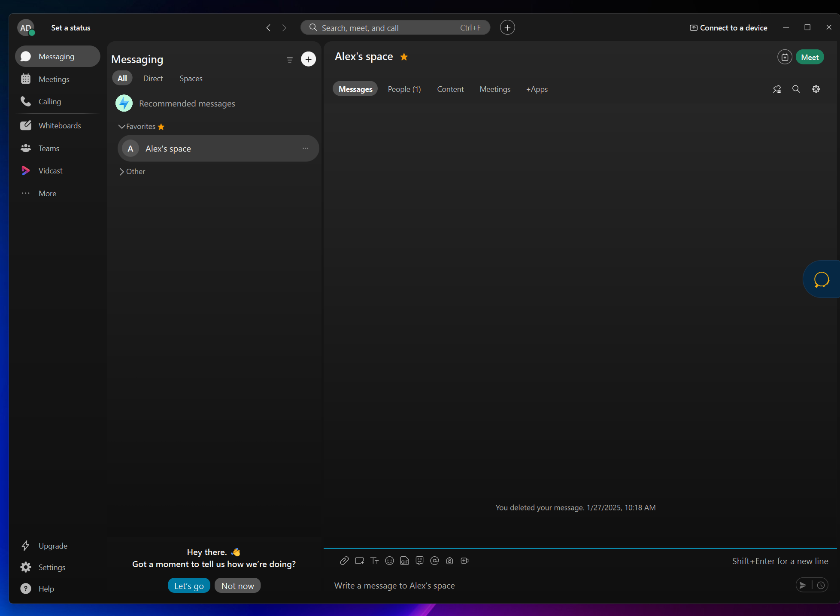Click the attach file paperclip icon
Viewport: 840px width, 616px height.
344,561
